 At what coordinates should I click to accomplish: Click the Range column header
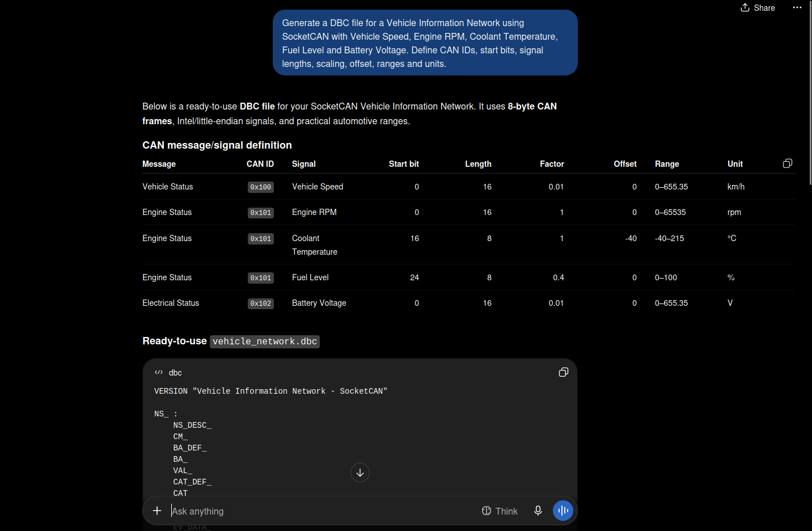click(667, 164)
